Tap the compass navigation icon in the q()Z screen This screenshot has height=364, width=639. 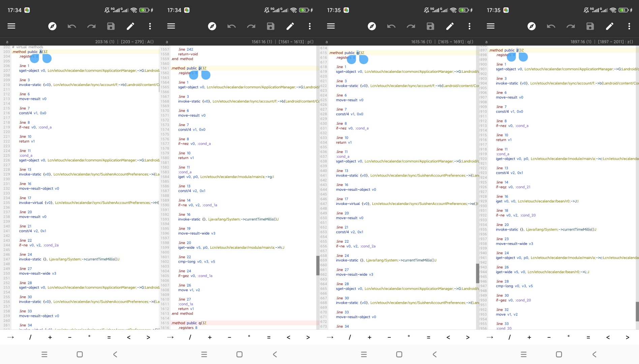coord(372,26)
